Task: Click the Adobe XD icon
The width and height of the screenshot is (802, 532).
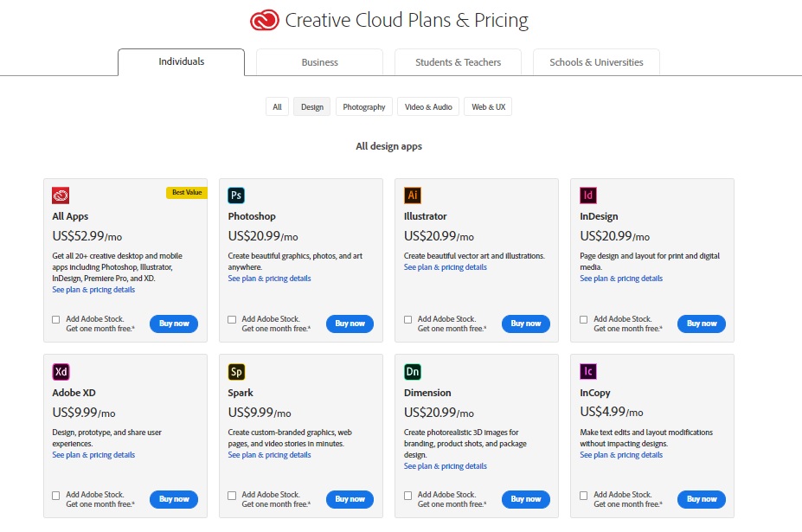Action: click(61, 372)
